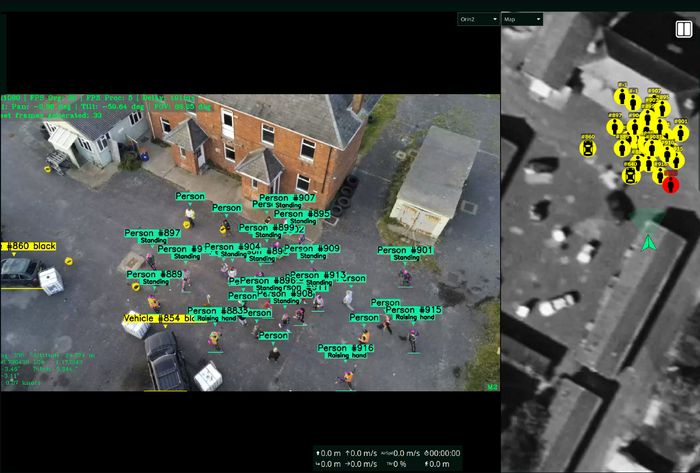Select the Vehicle #854 detection tag
The width and height of the screenshot is (700, 473).
coord(158,318)
